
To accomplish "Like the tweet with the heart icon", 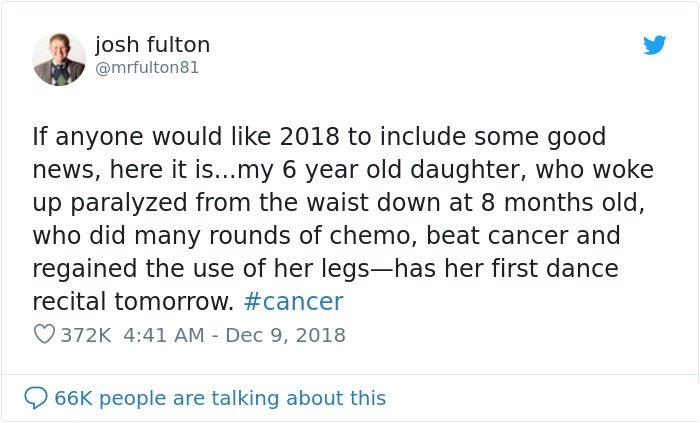I will (44, 334).
